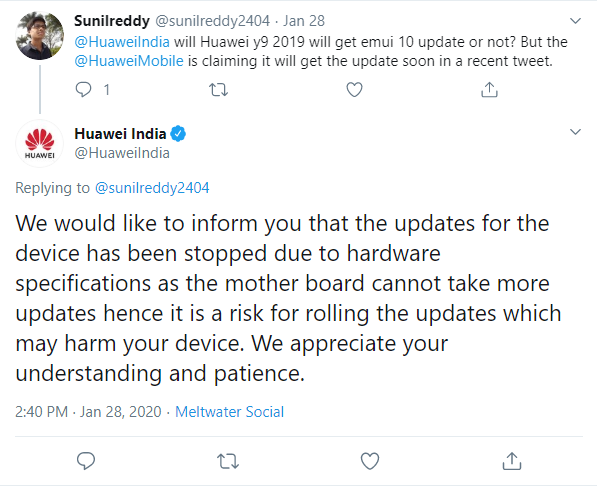Retweet the Huawei India tweet

[x=228, y=461]
